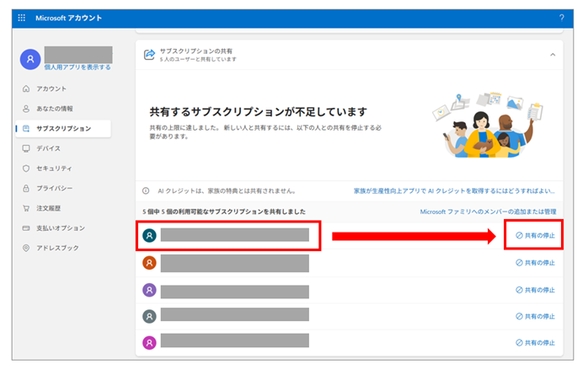
Task: Open プライバシー sidebar item
Action: pos(55,188)
